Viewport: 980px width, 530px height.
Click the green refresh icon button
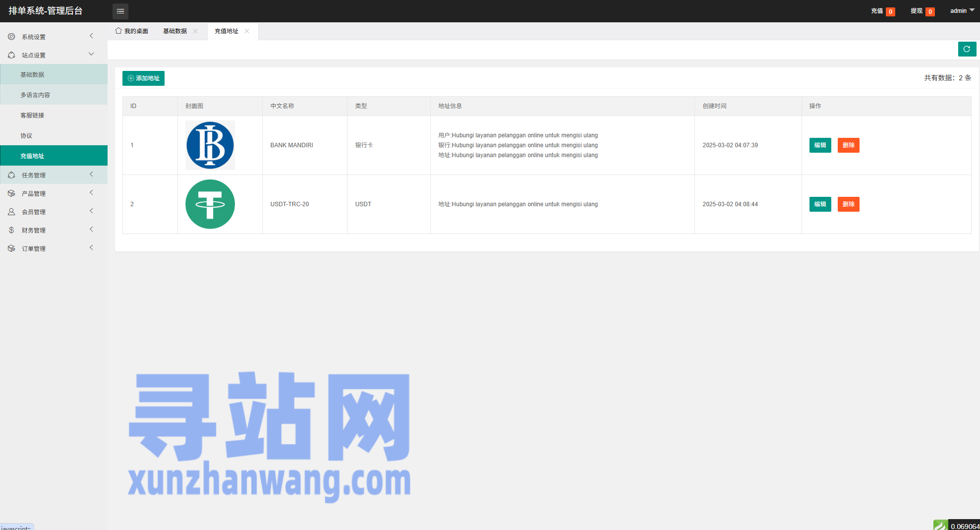pos(967,49)
